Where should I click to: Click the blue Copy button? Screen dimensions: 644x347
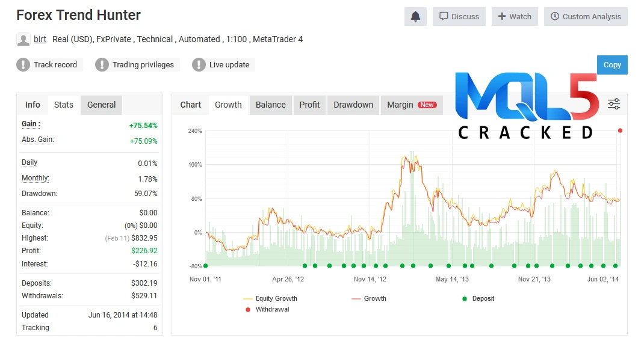[x=612, y=65]
